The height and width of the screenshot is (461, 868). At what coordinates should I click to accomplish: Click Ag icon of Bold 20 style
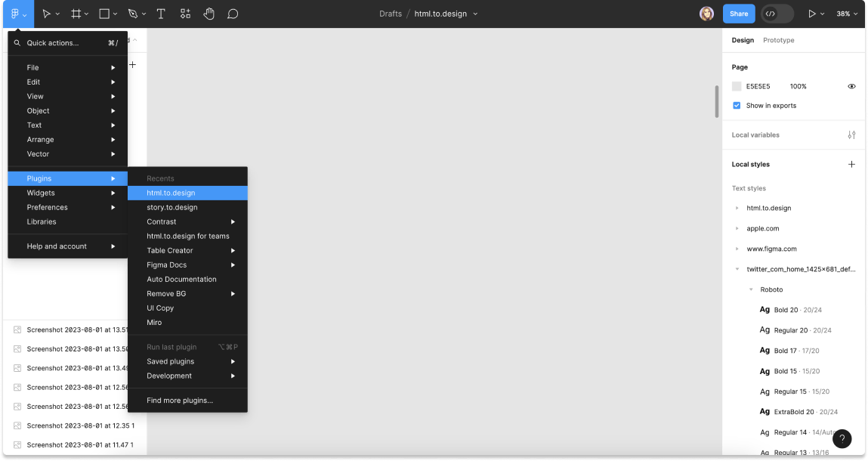pos(765,310)
